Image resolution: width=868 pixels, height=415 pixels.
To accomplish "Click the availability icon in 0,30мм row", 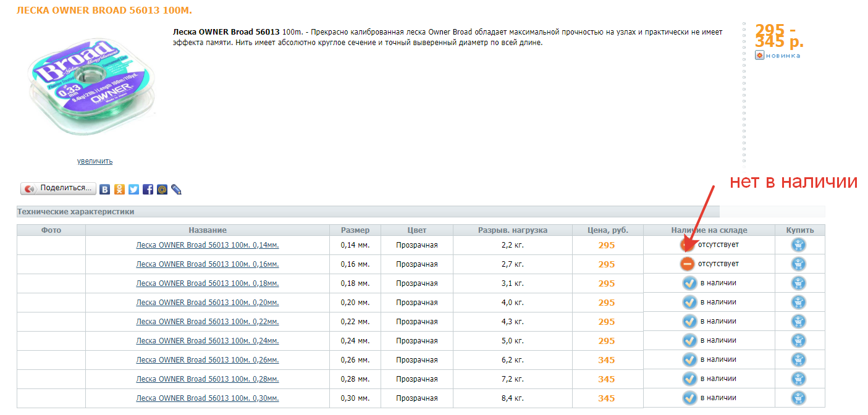I will click(689, 398).
